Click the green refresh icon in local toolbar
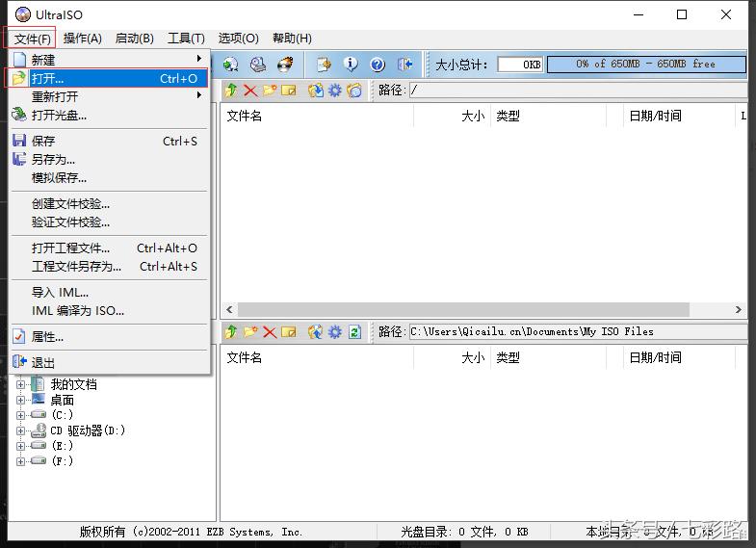Viewport: 756px width, 548px height. pyautogui.click(x=354, y=331)
